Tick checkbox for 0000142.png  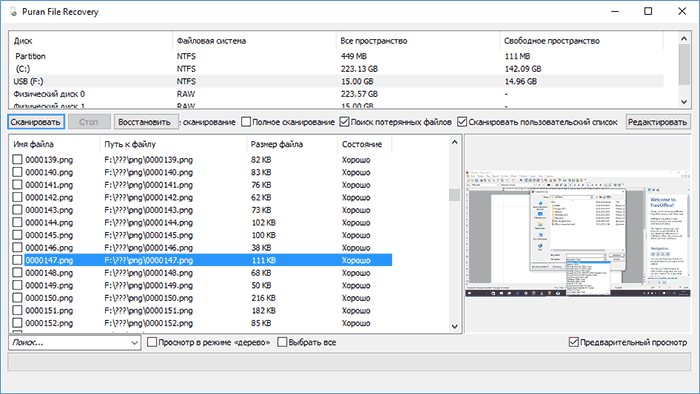point(17,197)
